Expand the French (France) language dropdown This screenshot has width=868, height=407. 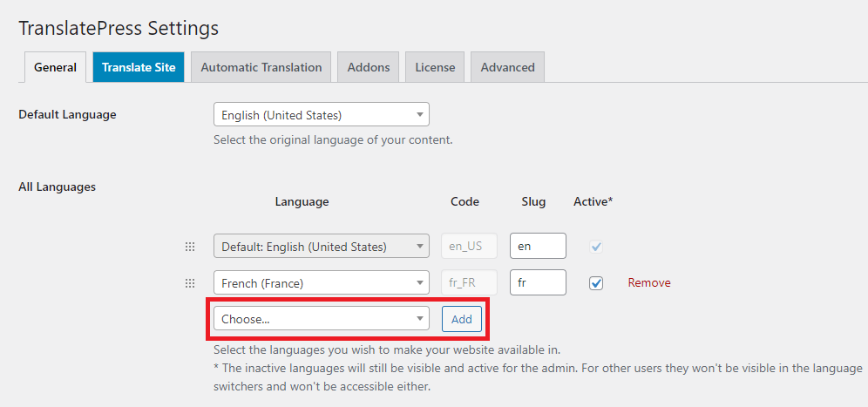click(x=321, y=283)
